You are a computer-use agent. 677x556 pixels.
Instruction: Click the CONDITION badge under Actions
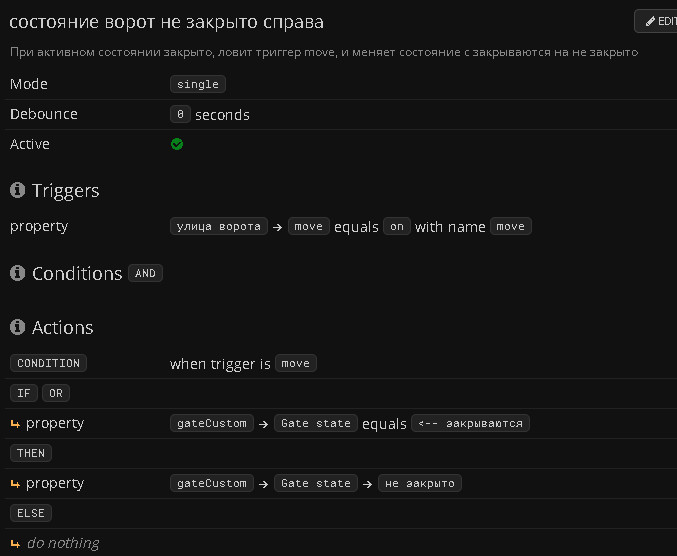(48, 363)
